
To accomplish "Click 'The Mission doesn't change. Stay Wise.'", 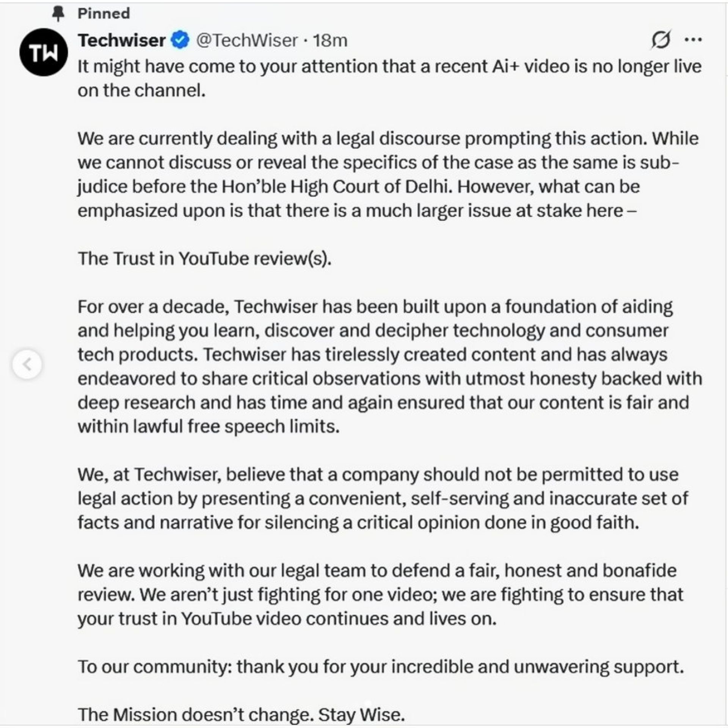I will click(241, 714).
